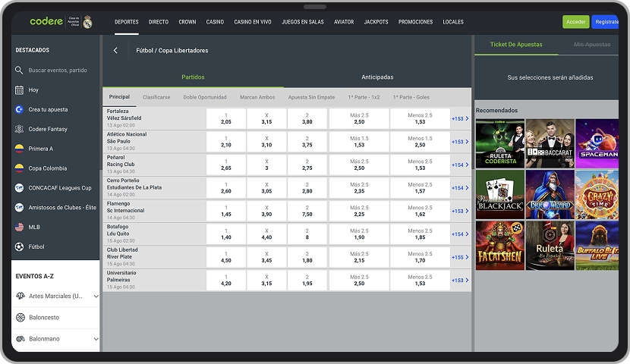Open the Spaceman game thumbnail

coord(597,143)
